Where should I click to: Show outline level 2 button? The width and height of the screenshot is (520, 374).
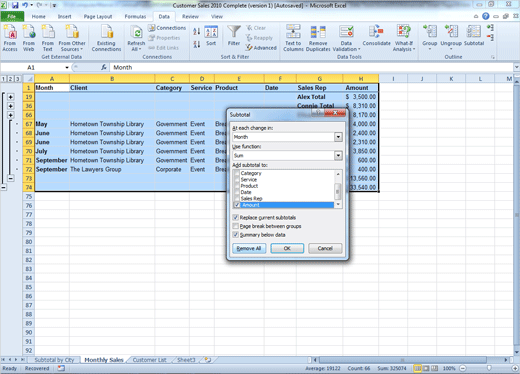[x=11, y=79]
